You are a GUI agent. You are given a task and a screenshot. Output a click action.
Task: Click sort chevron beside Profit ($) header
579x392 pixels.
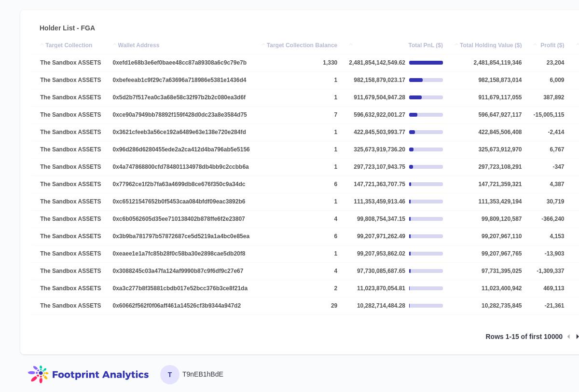click(535, 45)
